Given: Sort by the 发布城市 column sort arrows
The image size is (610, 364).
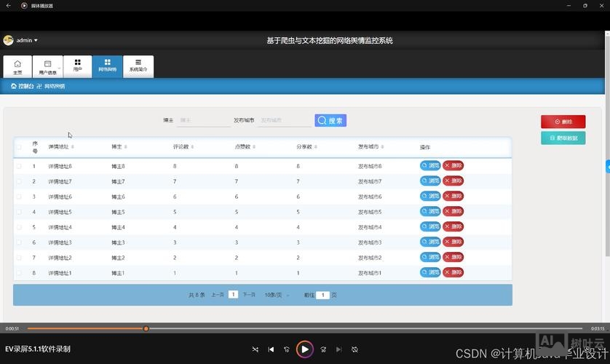Looking at the screenshot, I should [382, 147].
